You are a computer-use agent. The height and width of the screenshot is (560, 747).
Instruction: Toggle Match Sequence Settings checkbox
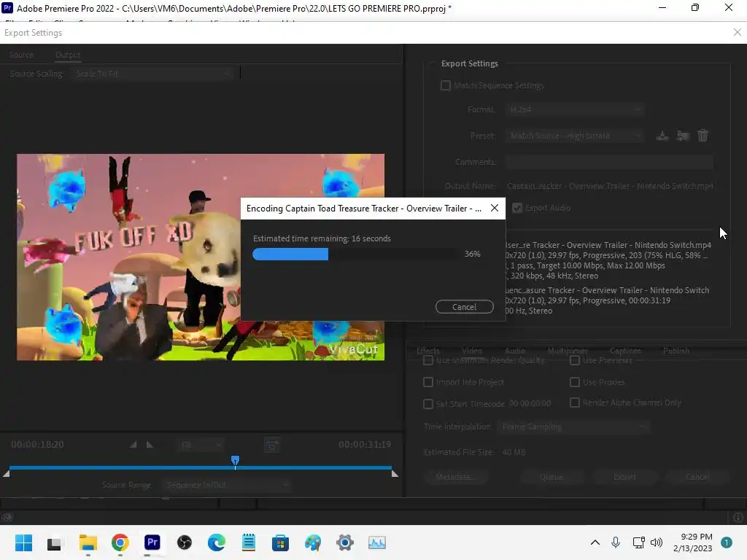(446, 85)
